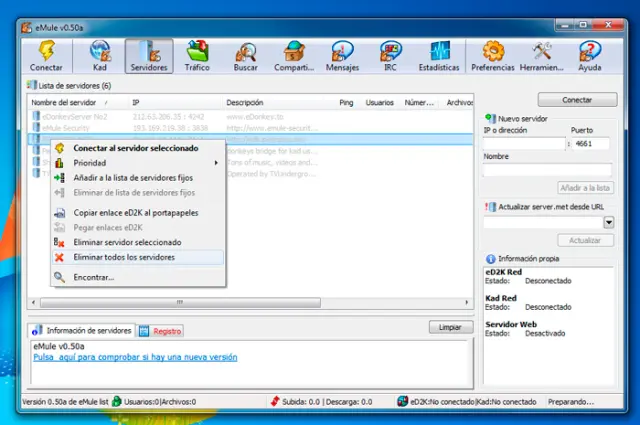The height and width of the screenshot is (425, 640).
Task: Click the Puerto input field
Action: (x=591, y=144)
